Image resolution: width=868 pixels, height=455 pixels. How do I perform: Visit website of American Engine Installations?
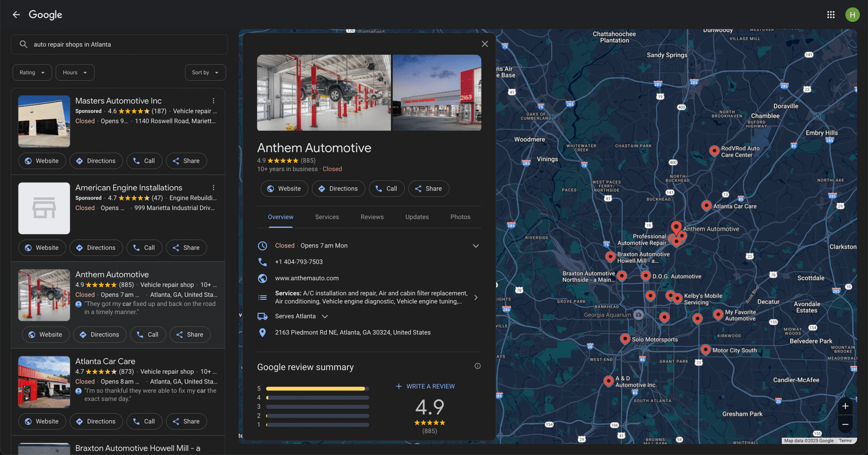pos(42,248)
